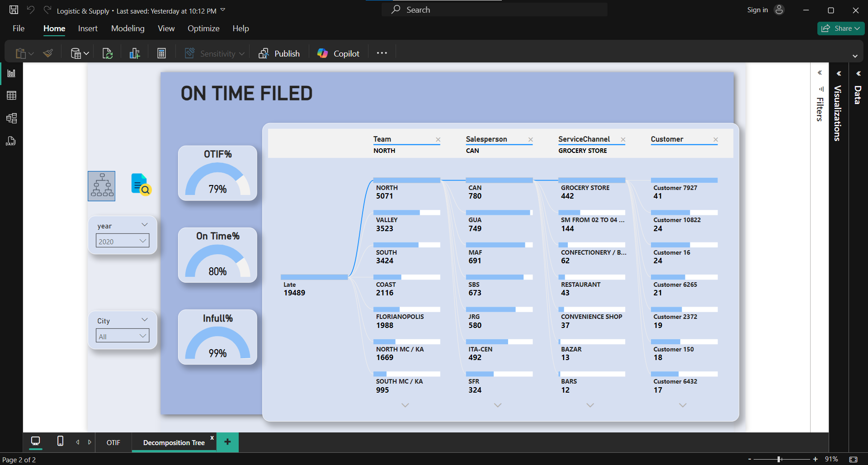Viewport: 868px width, 465px height.
Task: Open the File menu
Action: (x=19, y=28)
